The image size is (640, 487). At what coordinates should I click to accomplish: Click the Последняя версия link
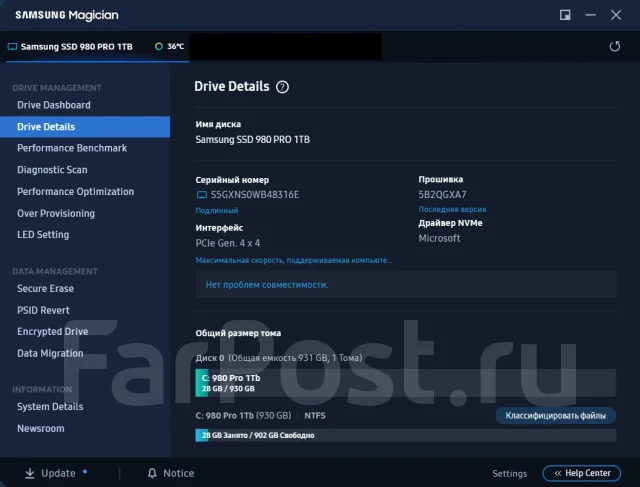[452, 209]
